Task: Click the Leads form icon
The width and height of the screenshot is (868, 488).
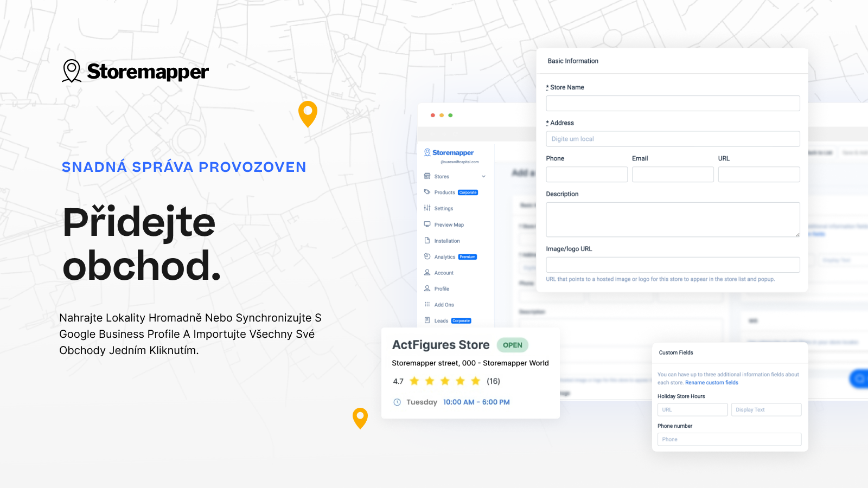Action: tap(427, 320)
